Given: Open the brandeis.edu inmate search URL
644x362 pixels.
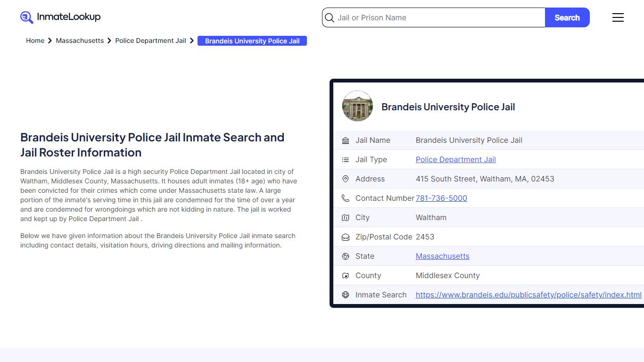Looking at the screenshot, I should (528, 295).
